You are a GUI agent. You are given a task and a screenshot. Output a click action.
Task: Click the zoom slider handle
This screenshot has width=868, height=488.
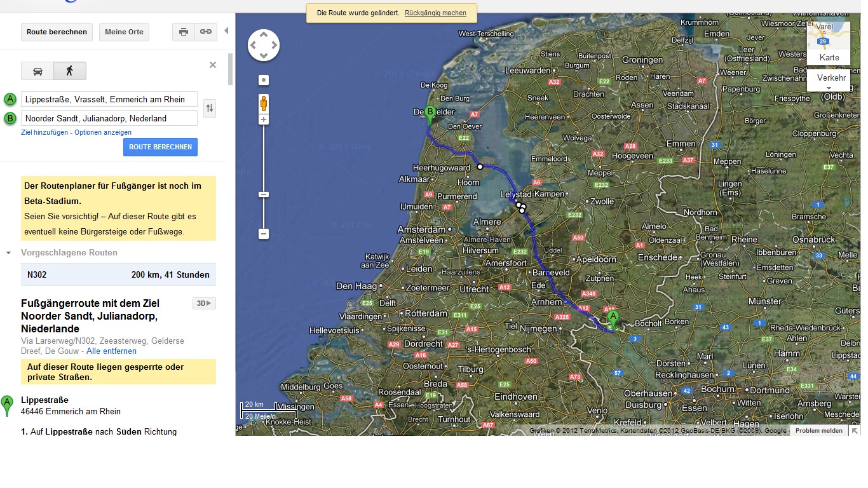(x=264, y=194)
